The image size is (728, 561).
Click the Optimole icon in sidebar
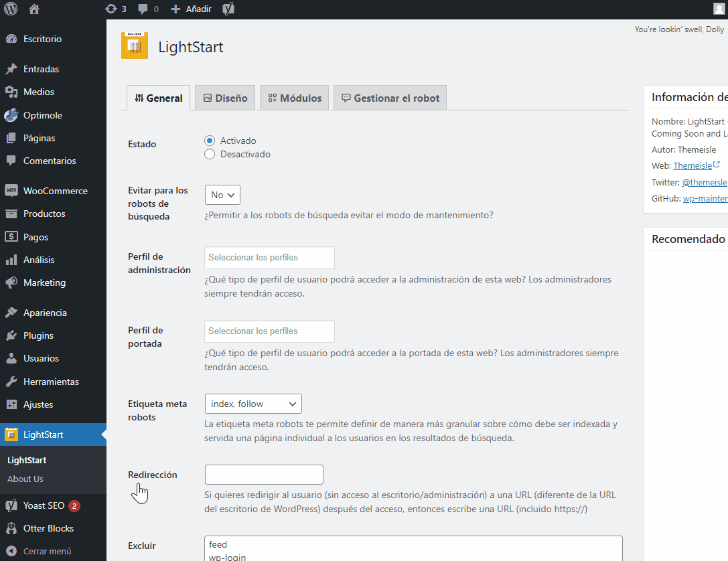tap(11, 115)
